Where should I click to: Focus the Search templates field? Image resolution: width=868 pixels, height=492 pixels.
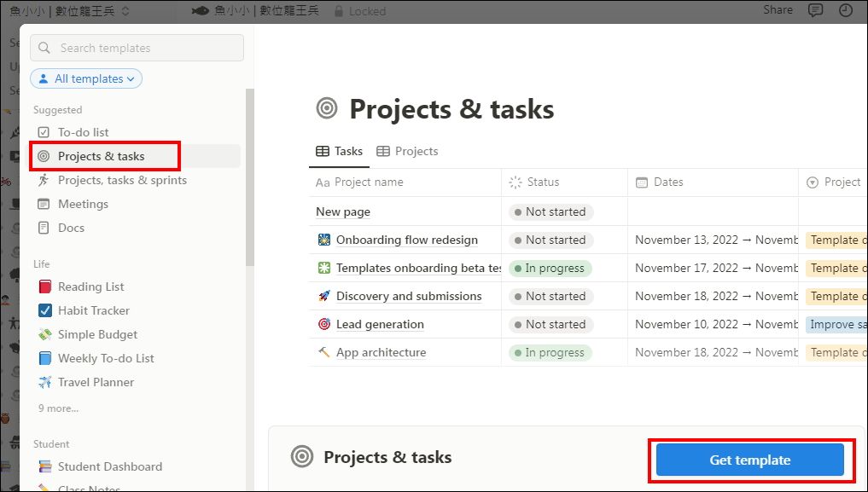[137, 48]
